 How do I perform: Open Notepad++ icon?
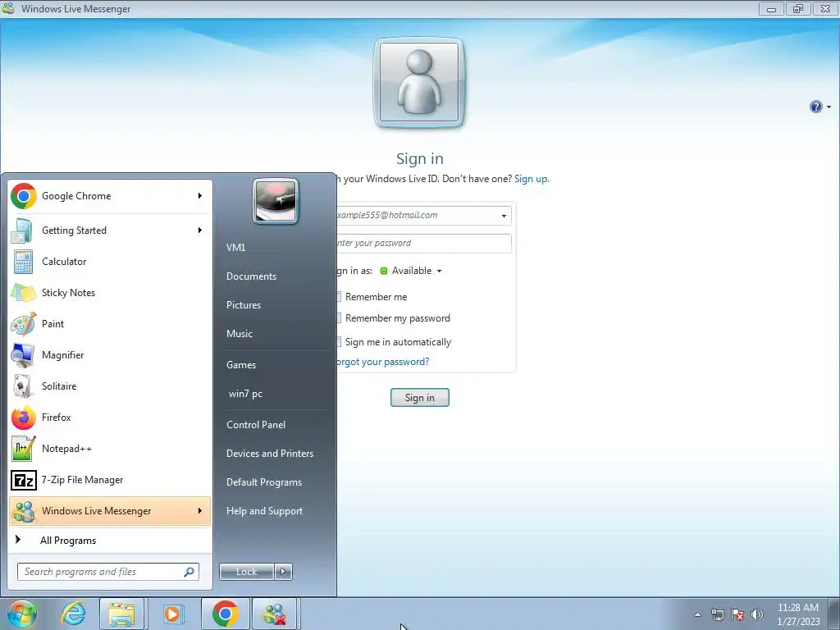point(23,449)
